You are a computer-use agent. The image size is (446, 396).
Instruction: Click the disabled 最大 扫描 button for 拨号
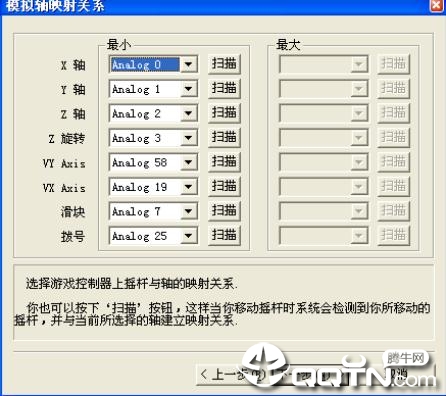[x=393, y=235]
